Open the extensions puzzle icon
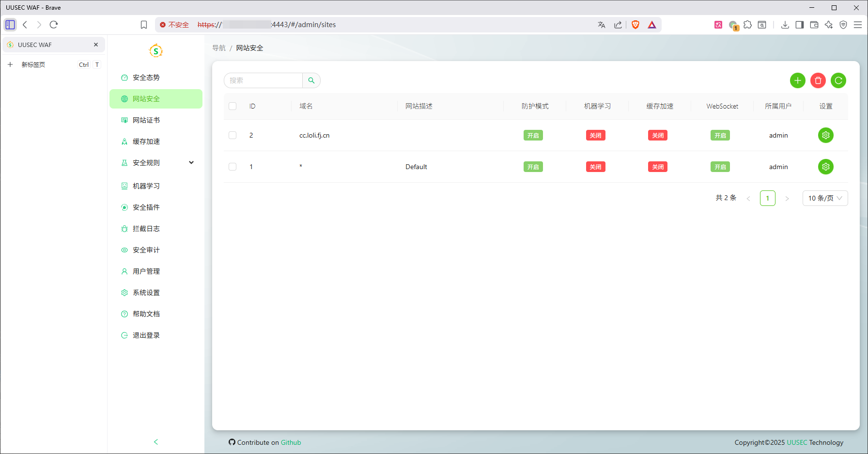868x454 pixels. (748, 25)
